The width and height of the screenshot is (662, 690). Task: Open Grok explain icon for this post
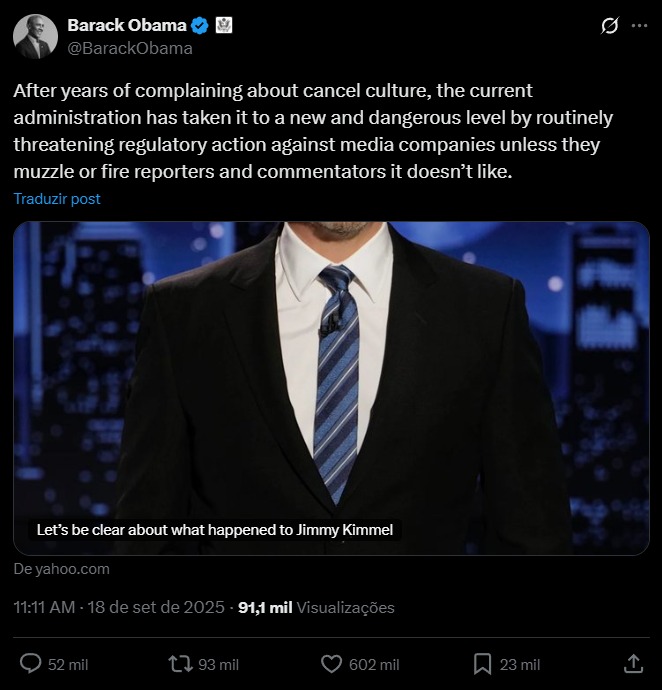point(608,26)
